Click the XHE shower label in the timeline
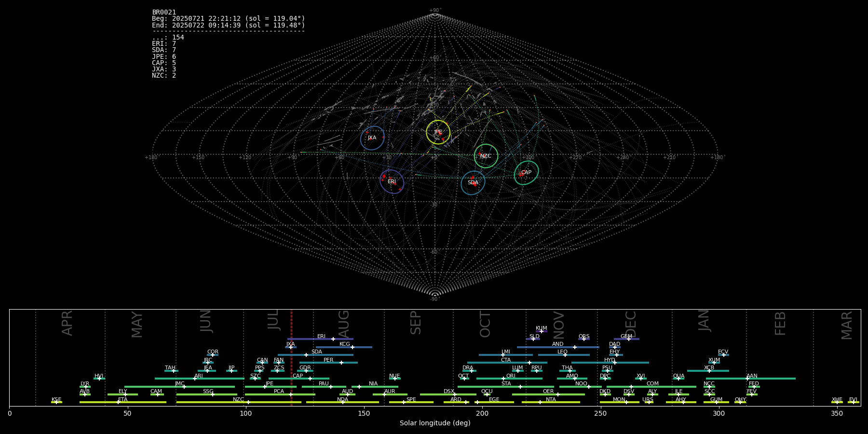Viewport: 868px width, 434px height. (837, 400)
